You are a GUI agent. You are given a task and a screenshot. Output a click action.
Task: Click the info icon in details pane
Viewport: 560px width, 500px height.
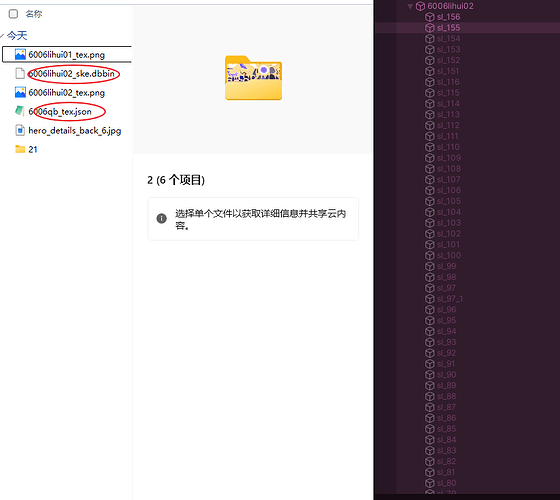click(x=161, y=218)
